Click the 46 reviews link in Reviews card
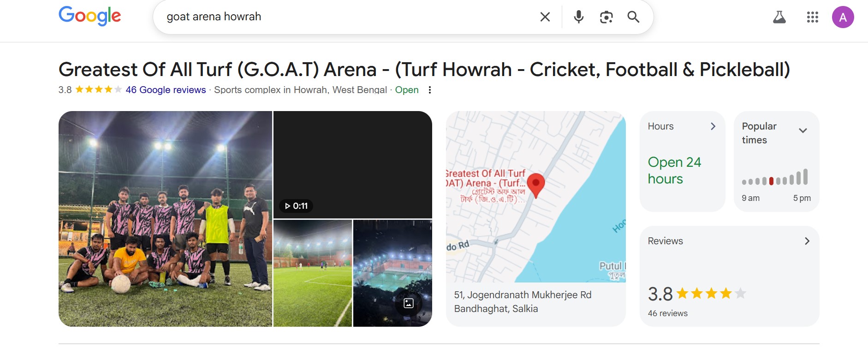Image resolution: width=868 pixels, height=347 pixels. (667, 313)
